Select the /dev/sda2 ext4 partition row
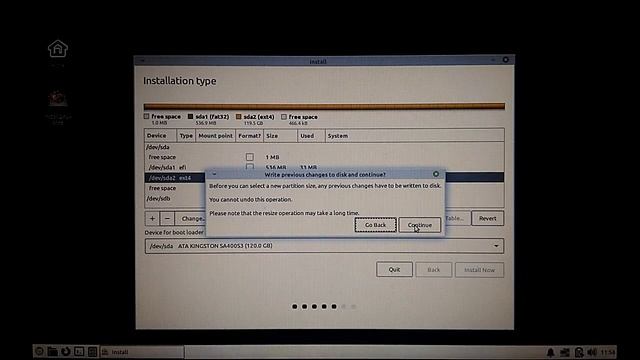Screen dimensions: 640x360 175,178
